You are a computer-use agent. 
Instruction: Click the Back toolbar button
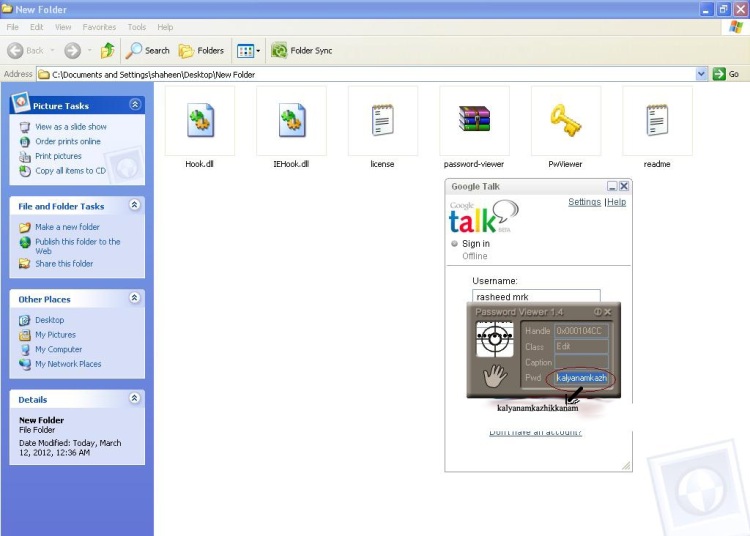[x=26, y=50]
